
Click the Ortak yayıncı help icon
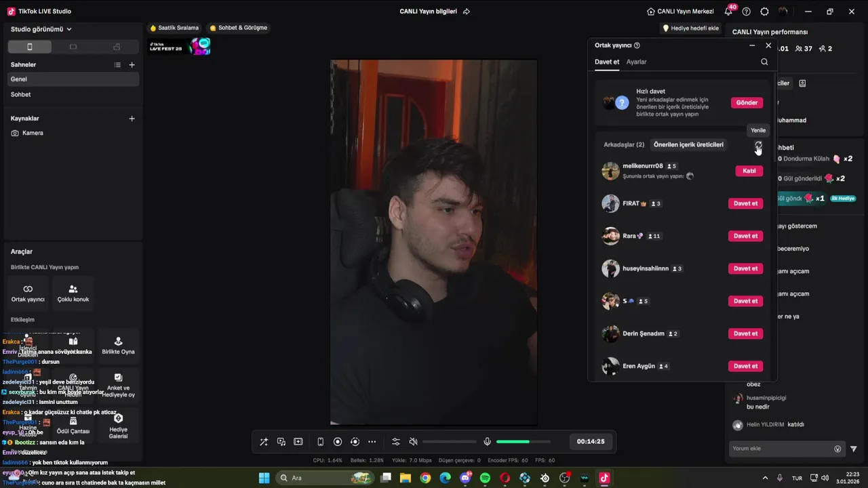coord(637,45)
